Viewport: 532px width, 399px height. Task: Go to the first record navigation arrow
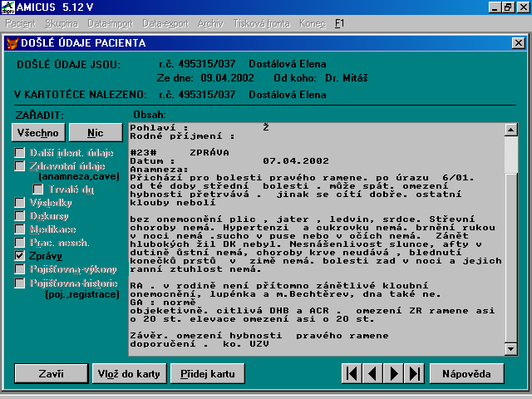click(352, 373)
